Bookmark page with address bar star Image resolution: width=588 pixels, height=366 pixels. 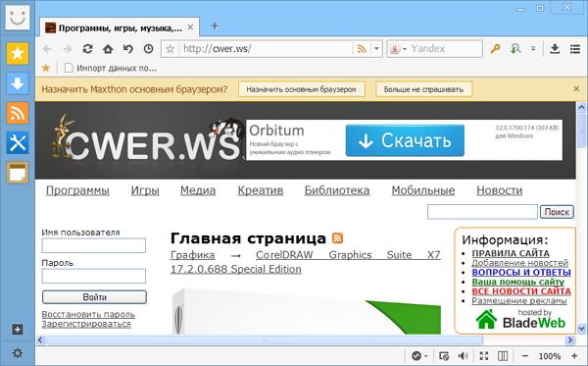[x=171, y=49]
